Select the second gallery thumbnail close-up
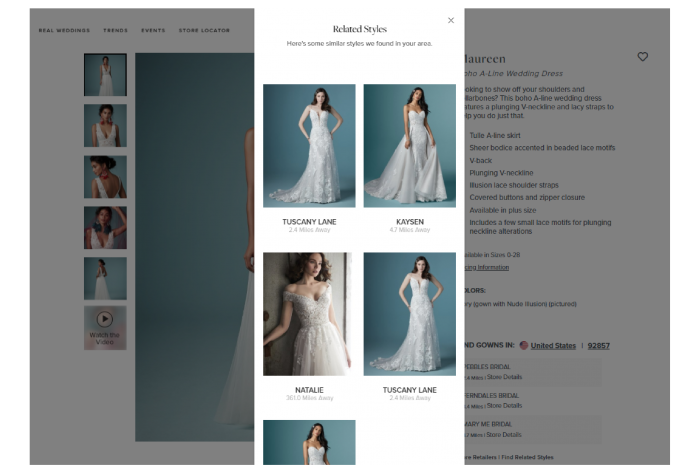The image size is (700, 473). coord(105,126)
